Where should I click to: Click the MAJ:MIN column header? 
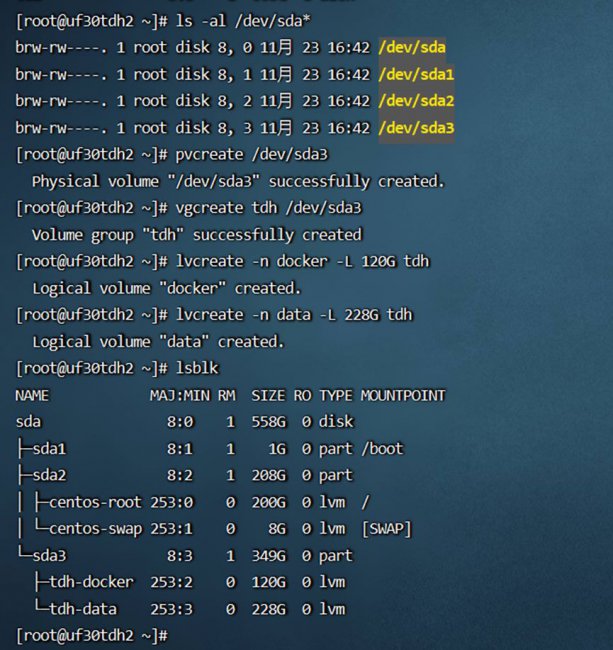pos(180,395)
